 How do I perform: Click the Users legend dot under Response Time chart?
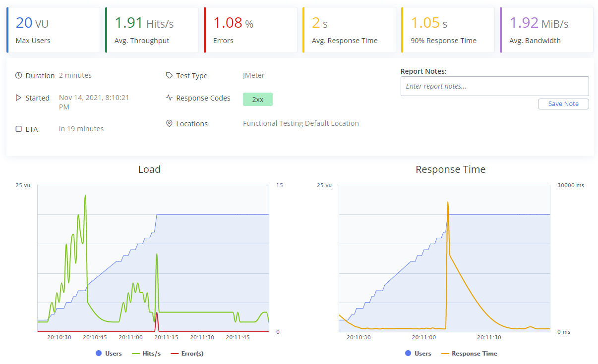407,353
